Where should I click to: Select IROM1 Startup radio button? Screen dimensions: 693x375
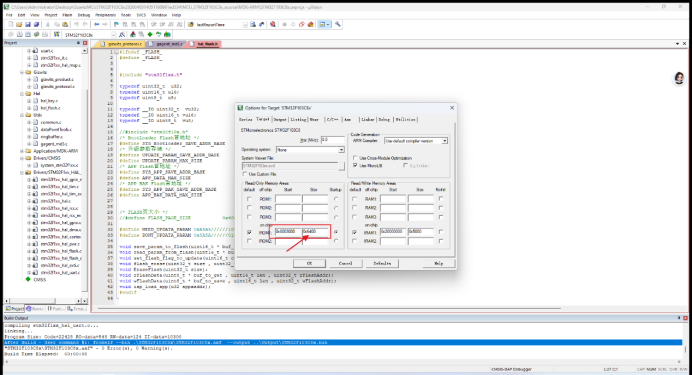click(336, 232)
